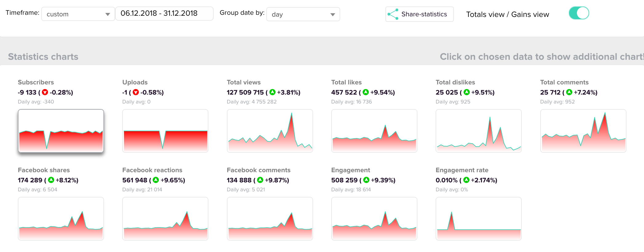
Task: Edit the date range field 06.12.2018 - 31.12.2018
Action: 164,14
